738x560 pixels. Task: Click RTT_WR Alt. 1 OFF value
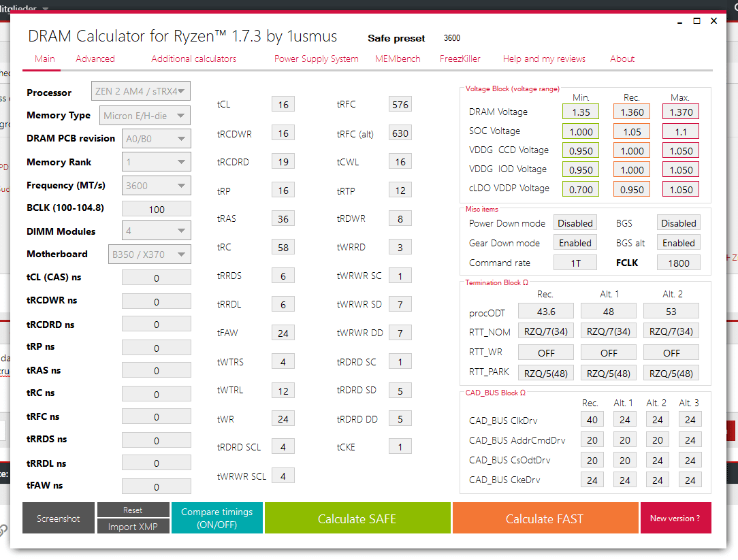tap(609, 352)
